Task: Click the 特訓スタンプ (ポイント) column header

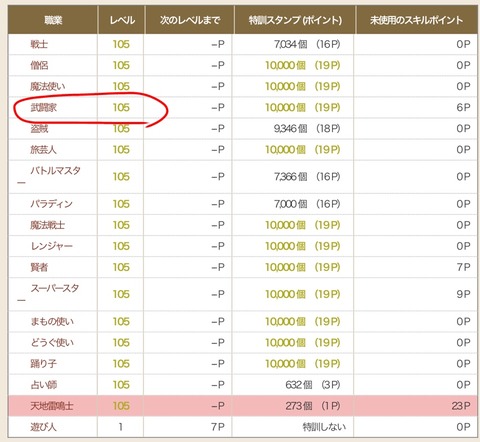Action: coord(295,20)
